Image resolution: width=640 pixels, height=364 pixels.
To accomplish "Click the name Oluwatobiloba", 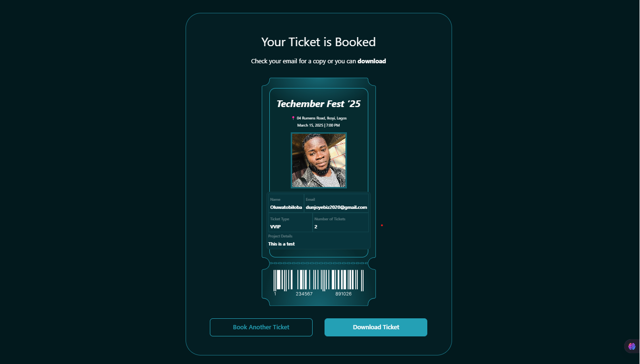I will [286, 207].
